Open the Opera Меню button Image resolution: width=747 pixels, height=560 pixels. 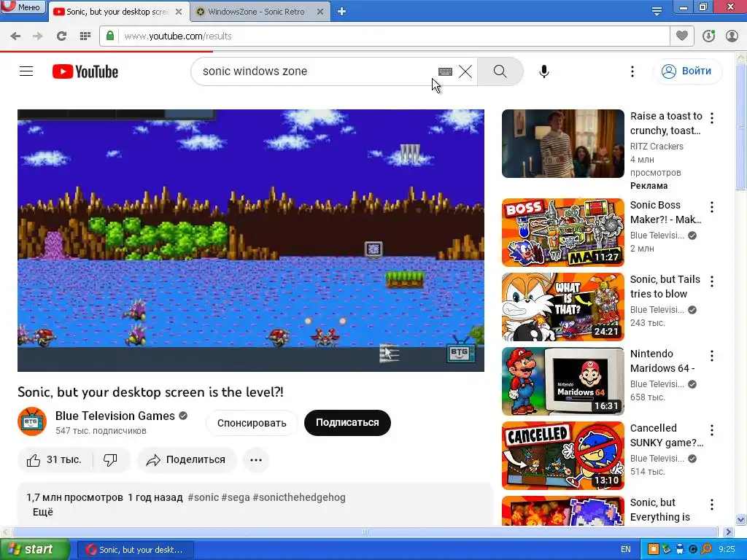pyautogui.click(x=23, y=7)
